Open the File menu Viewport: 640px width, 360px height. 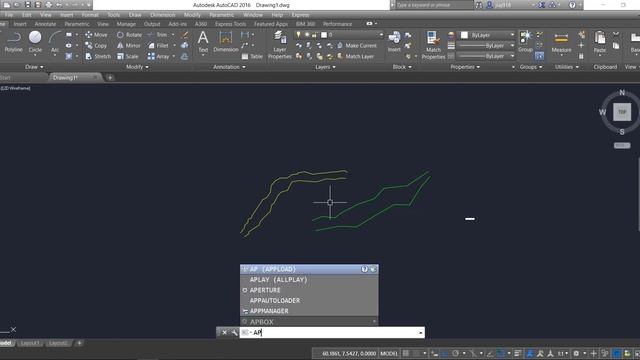coord(9,15)
